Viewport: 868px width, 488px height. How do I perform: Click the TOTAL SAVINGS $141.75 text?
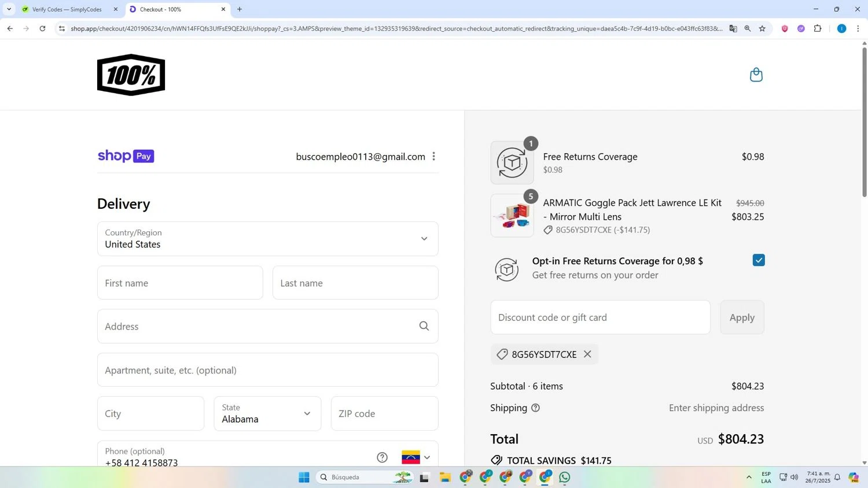point(559,460)
